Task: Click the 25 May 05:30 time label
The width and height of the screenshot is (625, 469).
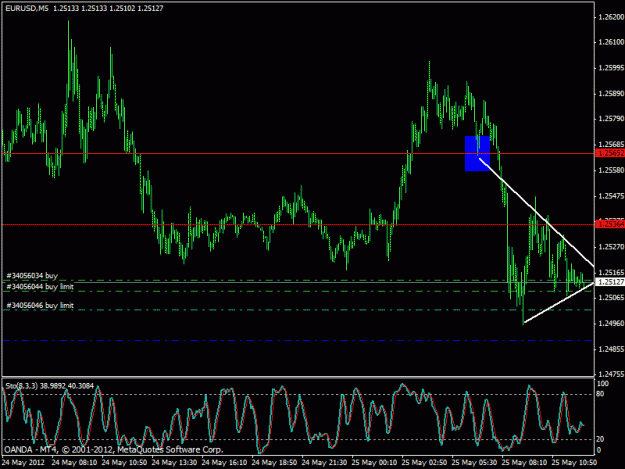Action: click(474, 463)
